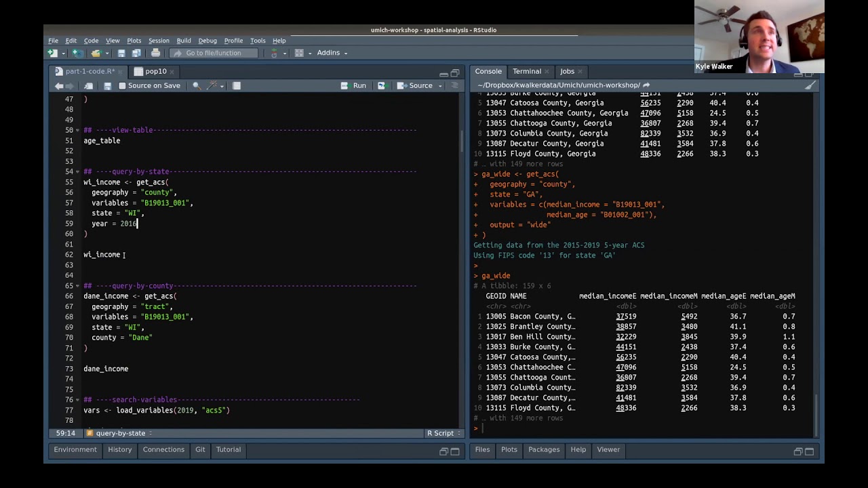Clear the console with the broom icon
This screenshot has width=868, height=488.
click(810, 85)
